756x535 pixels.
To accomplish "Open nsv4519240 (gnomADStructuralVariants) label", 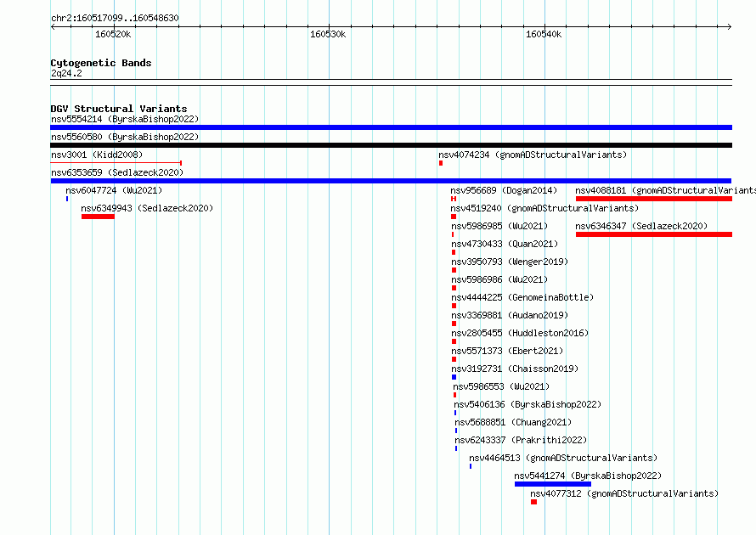I will pyautogui.click(x=544, y=208).
